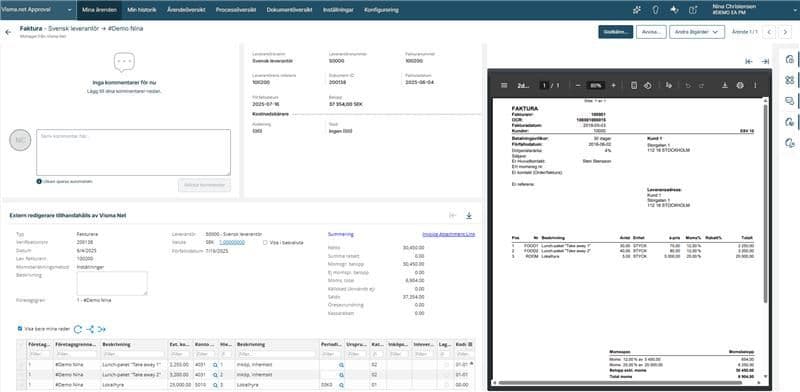Click the rocket icon in the top bar
This screenshot has height=392, width=800.
click(x=656, y=9)
